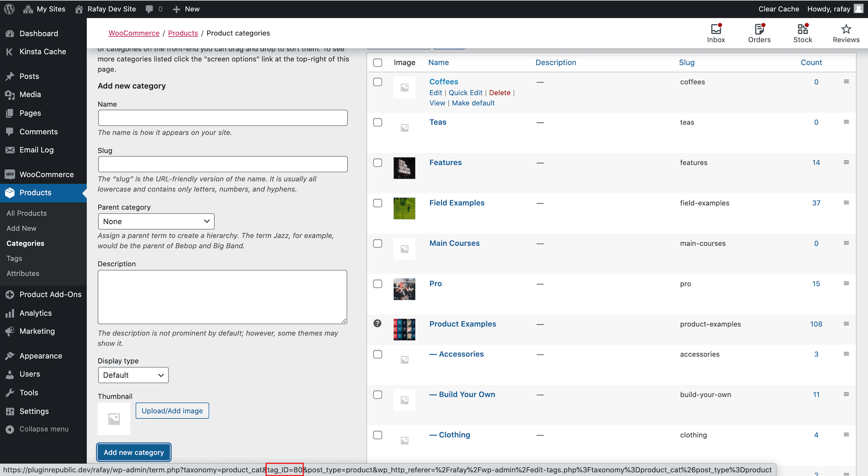This screenshot has height=476, width=868.
Task: Click the category Name input field
Action: [x=222, y=118]
